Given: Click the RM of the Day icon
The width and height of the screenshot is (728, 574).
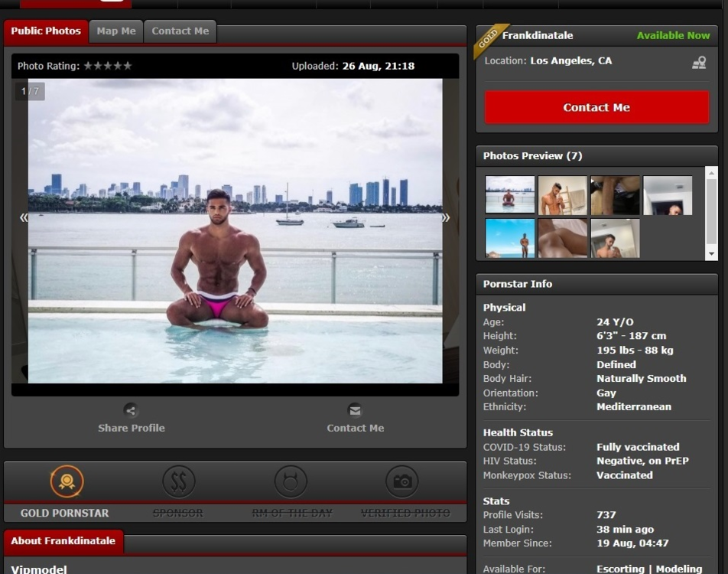Looking at the screenshot, I should coord(291,481).
